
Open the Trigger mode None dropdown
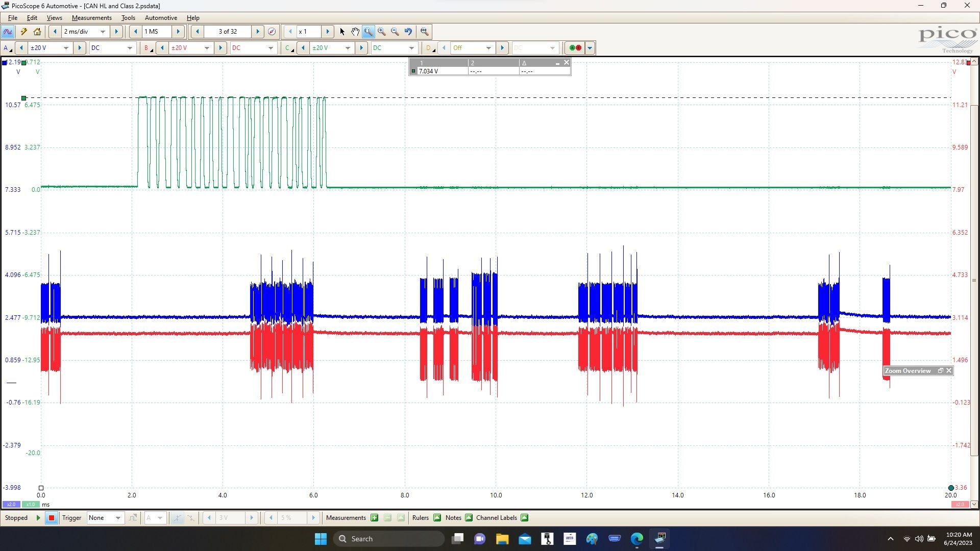click(117, 518)
